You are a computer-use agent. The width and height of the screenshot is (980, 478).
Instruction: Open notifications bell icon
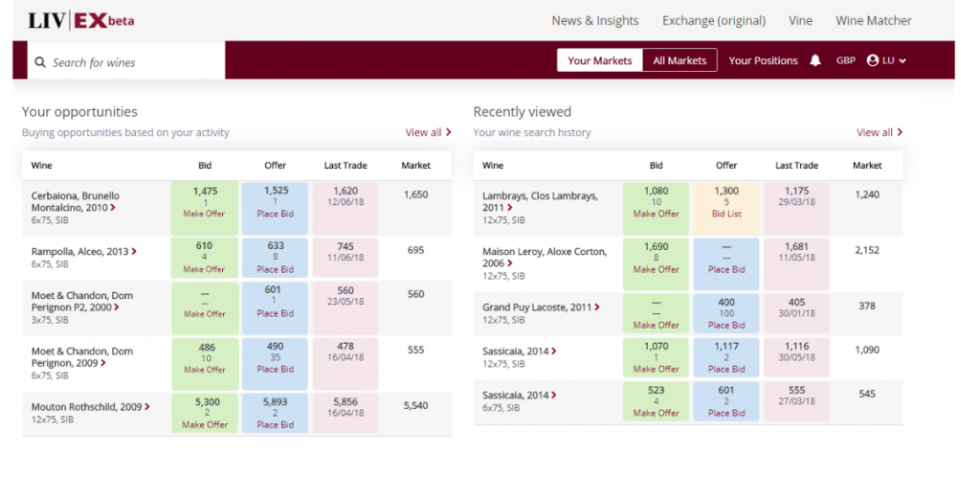click(815, 60)
